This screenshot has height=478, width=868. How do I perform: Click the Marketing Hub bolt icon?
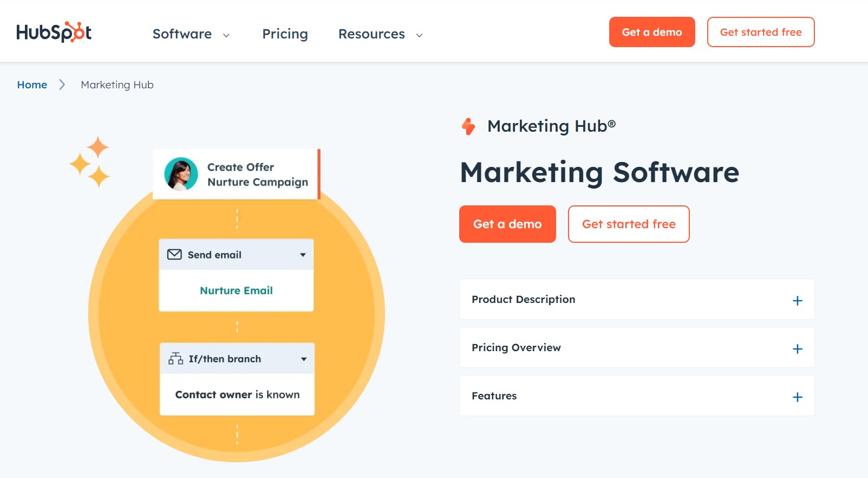468,126
